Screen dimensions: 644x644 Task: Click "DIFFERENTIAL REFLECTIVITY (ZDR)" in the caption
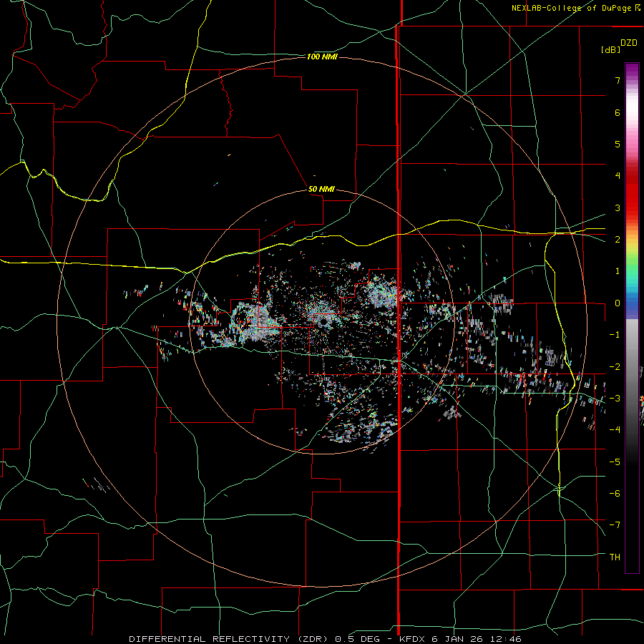tap(228, 639)
